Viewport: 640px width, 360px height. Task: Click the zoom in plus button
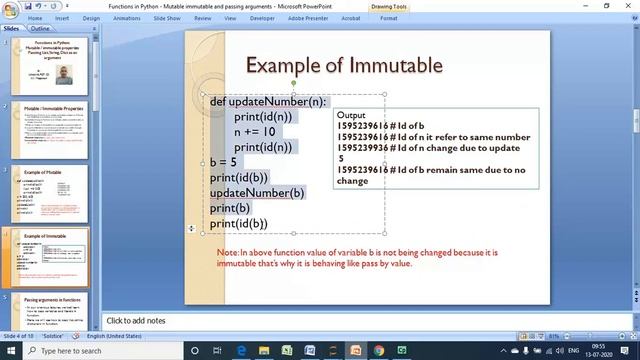click(x=622, y=336)
